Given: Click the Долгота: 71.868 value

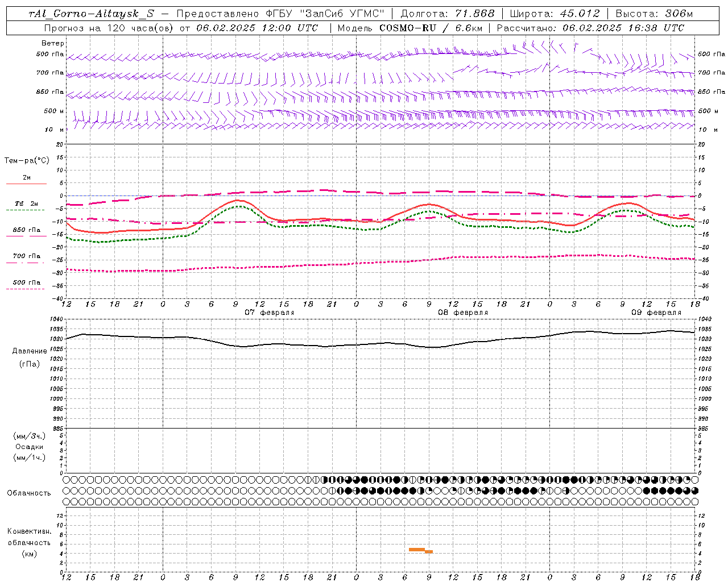Looking at the screenshot, I should pos(448,14).
